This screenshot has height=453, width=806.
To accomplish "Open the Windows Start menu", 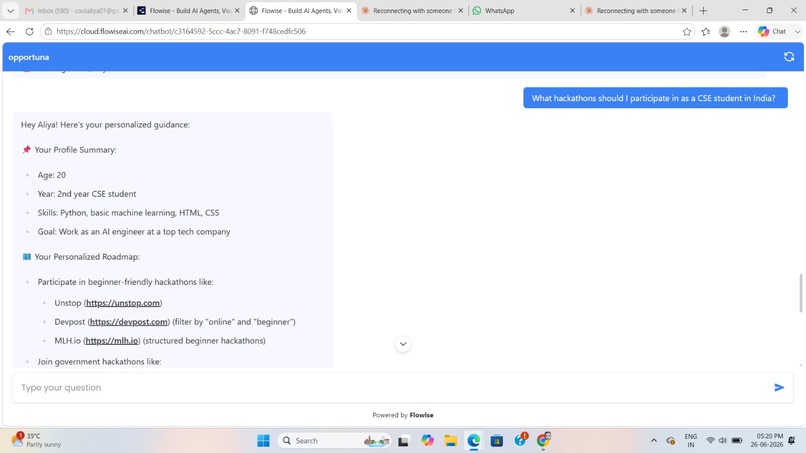I will tap(263, 441).
